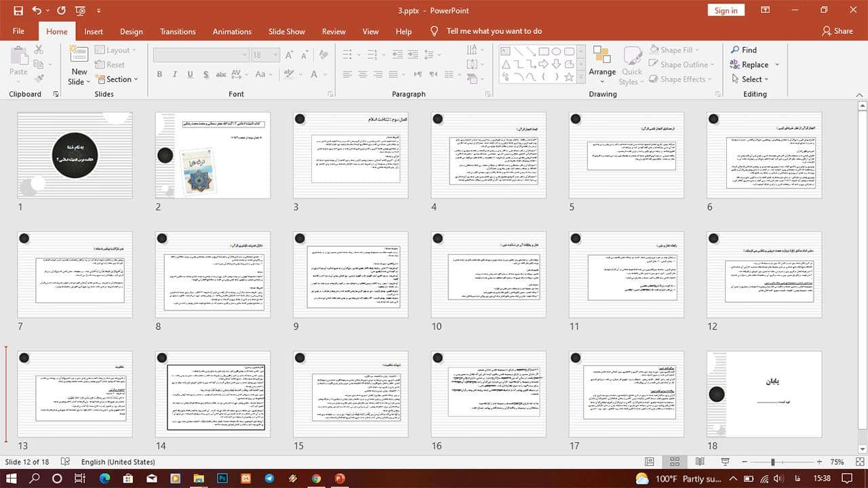Open the File menu tab
868x488 pixels.
pos(18,31)
